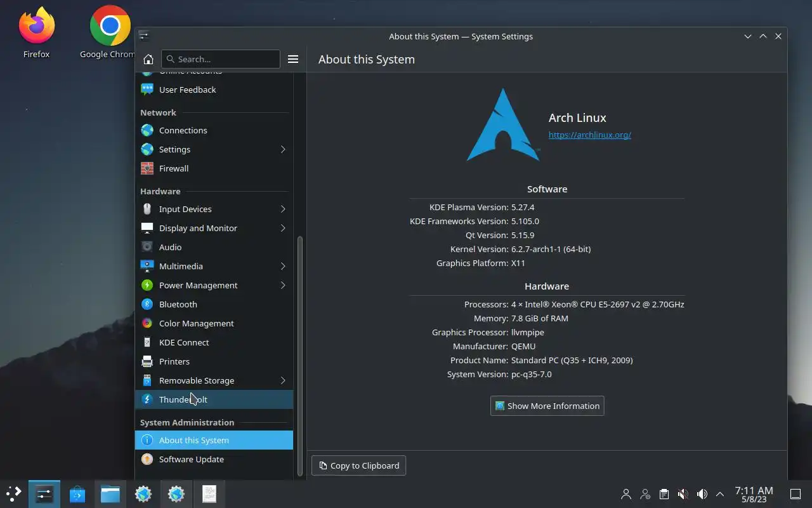The width and height of the screenshot is (812, 508).
Task: Focus the Search settings field
Action: pos(221,59)
